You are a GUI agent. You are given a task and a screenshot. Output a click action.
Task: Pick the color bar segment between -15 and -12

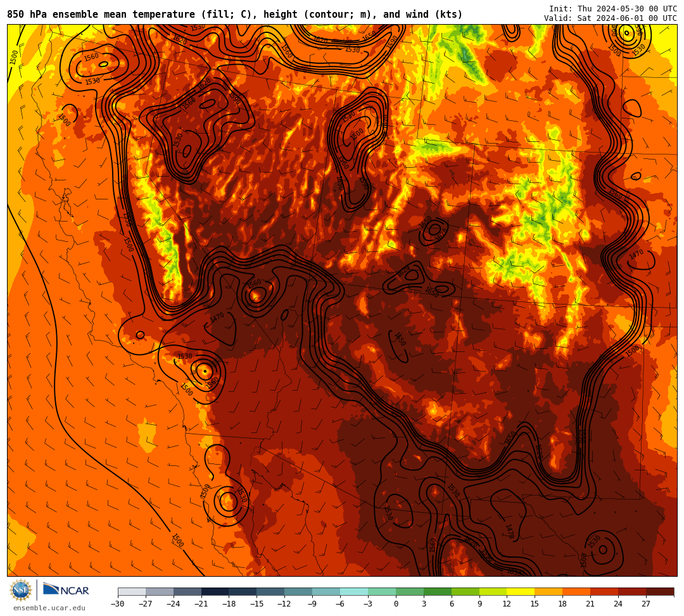(x=271, y=591)
